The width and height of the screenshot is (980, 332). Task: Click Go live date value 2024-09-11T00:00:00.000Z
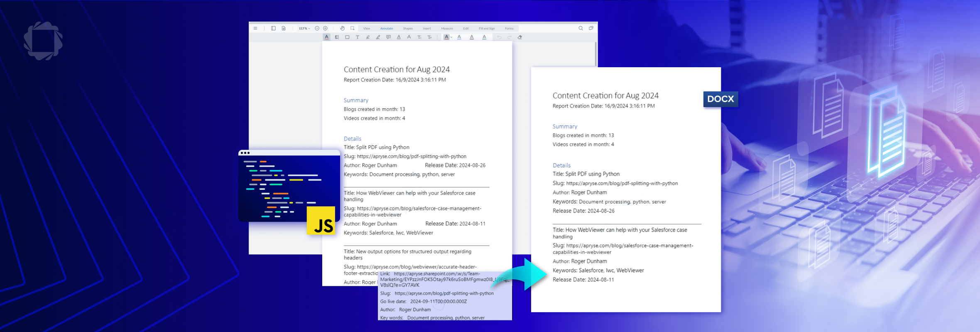[x=439, y=302]
